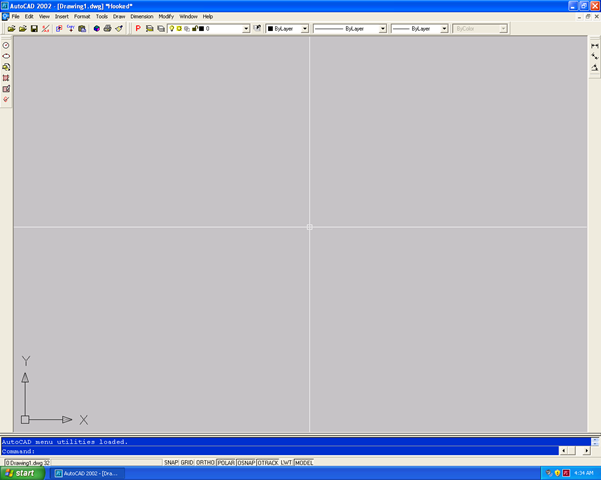This screenshot has height=480, width=601.
Task: Open the Insert menu
Action: point(62,16)
